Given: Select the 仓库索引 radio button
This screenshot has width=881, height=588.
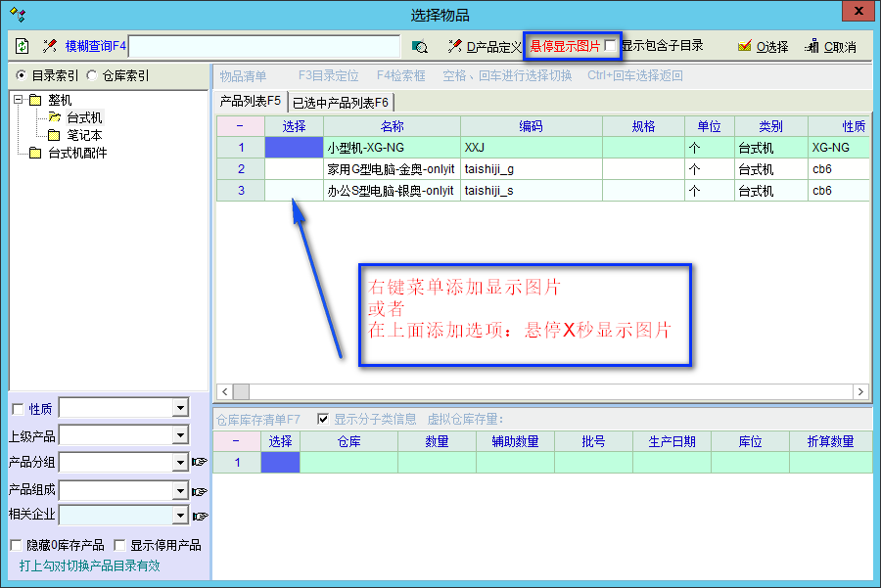Looking at the screenshot, I should pyautogui.click(x=92, y=75).
